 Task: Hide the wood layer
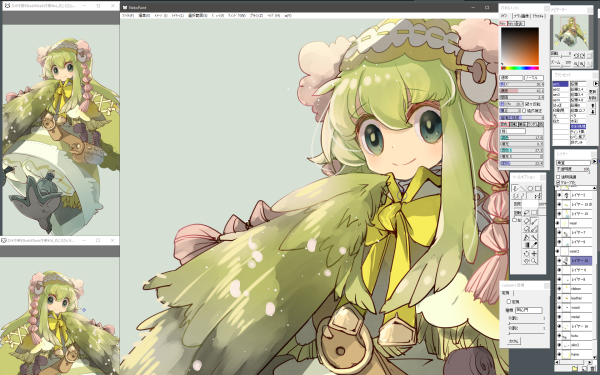pos(559,307)
